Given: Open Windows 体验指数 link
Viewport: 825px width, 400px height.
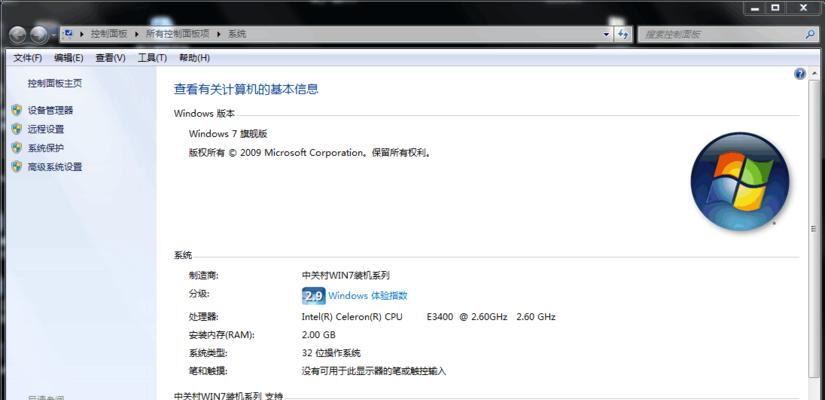Looking at the screenshot, I should point(368,296).
